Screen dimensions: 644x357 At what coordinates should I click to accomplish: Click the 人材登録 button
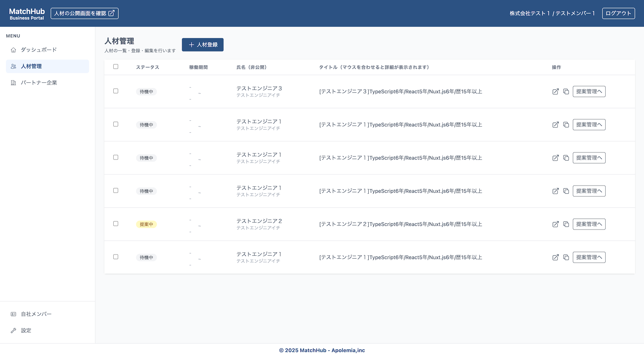(x=202, y=45)
